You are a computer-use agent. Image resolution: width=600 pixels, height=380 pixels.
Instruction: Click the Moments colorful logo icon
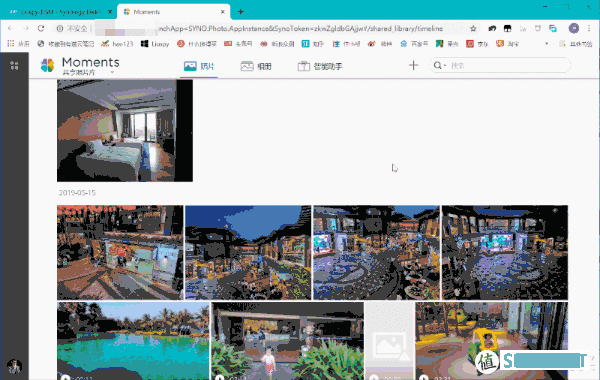point(47,65)
